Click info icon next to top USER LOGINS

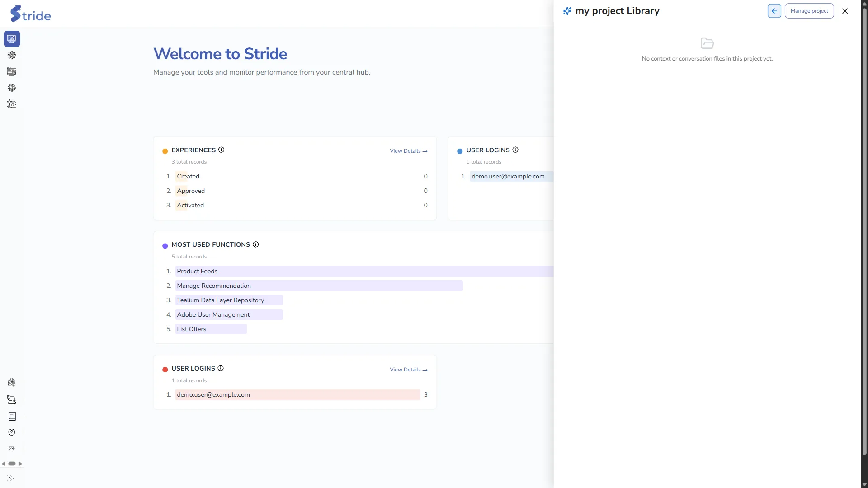click(x=515, y=150)
